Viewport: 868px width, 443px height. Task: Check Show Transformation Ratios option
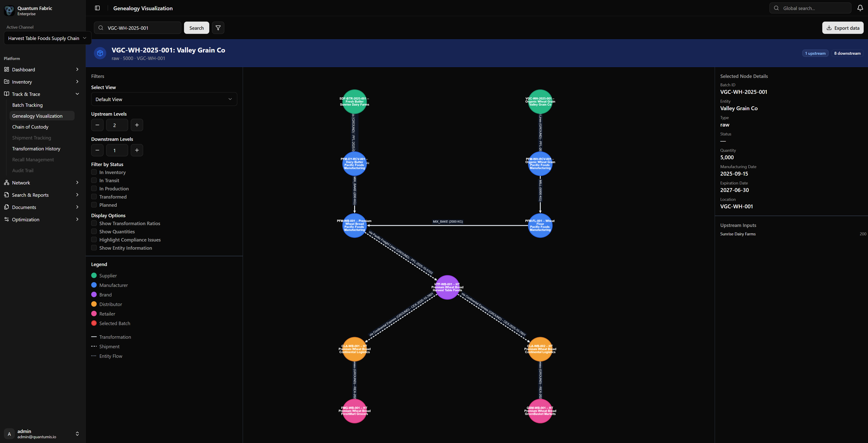[94, 223]
